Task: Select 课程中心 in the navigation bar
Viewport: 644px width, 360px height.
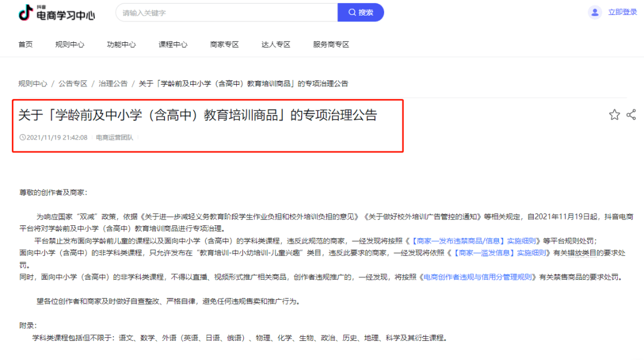Action: coord(173,45)
